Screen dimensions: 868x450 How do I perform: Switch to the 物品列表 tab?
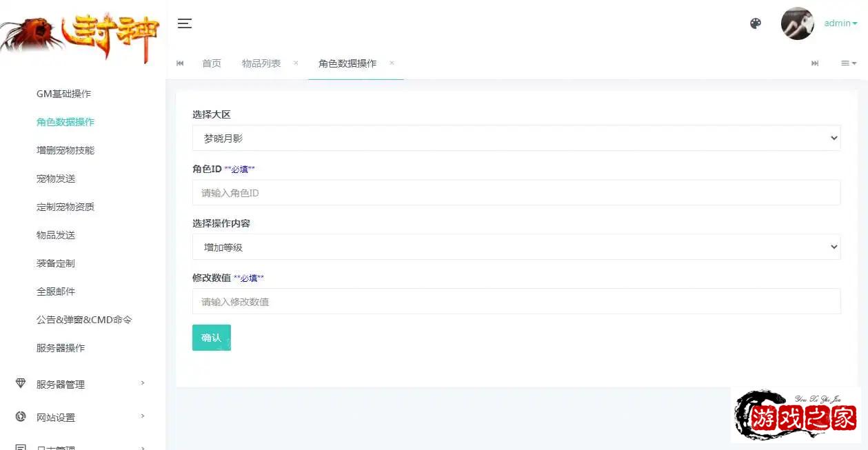pyautogui.click(x=261, y=63)
